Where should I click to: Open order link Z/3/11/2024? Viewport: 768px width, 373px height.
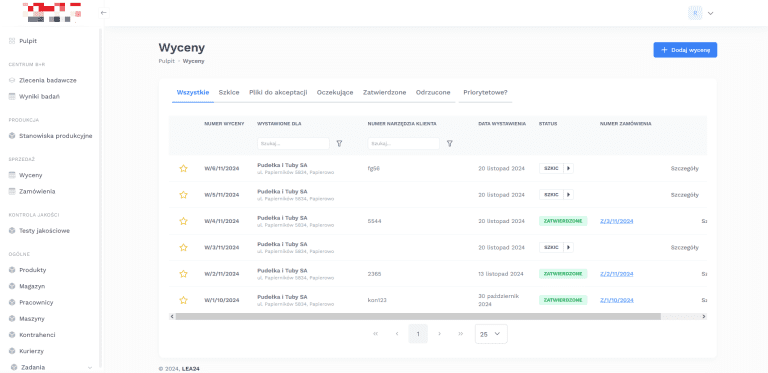coord(617,221)
